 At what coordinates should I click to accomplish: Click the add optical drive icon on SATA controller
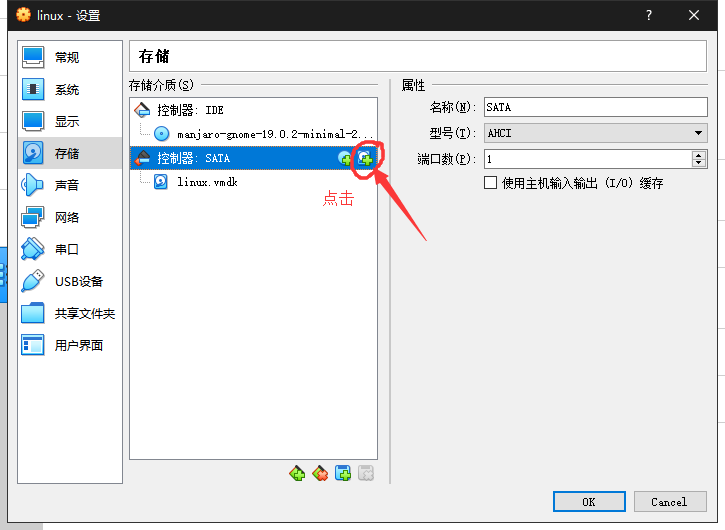pos(345,158)
